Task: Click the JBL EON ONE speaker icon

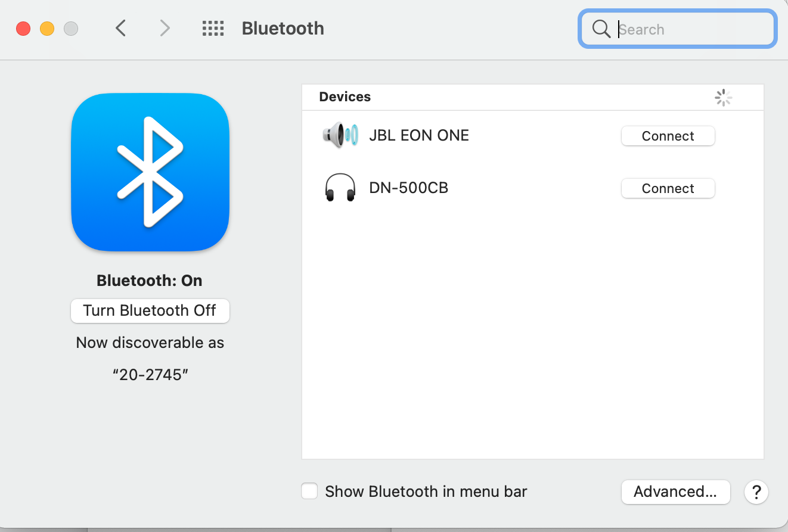Action: [x=340, y=135]
